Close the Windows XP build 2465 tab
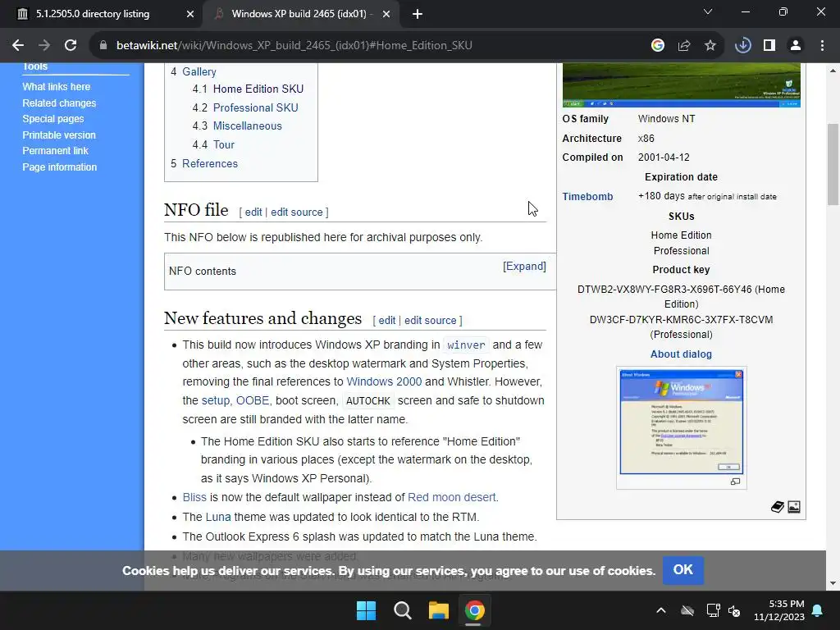Image resolution: width=840 pixels, height=630 pixels. 386,15
